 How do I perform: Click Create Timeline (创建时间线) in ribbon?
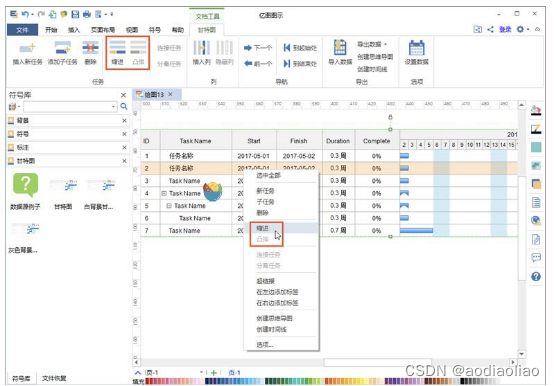point(372,69)
